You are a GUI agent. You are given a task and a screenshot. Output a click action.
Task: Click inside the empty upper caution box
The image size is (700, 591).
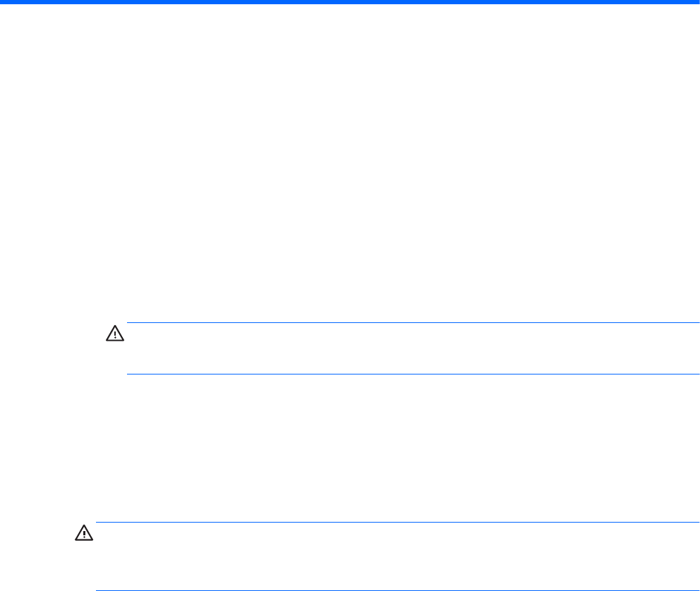pyautogui.click(x=409, y=348)
